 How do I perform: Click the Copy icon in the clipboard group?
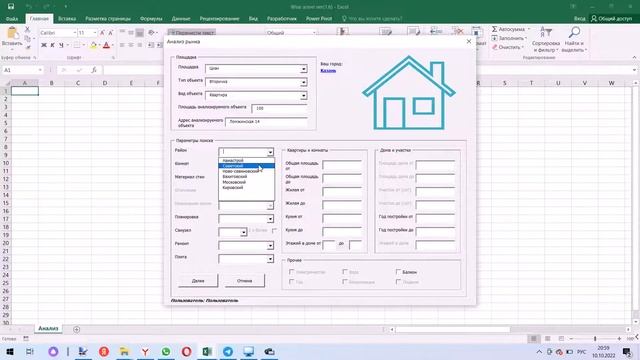27,38
